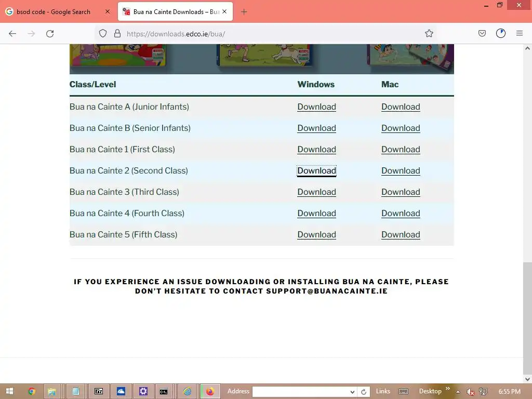Download Bua na Cainte B for Windows
This screenshot has width=532, height=399.
(x=316, y=128)
